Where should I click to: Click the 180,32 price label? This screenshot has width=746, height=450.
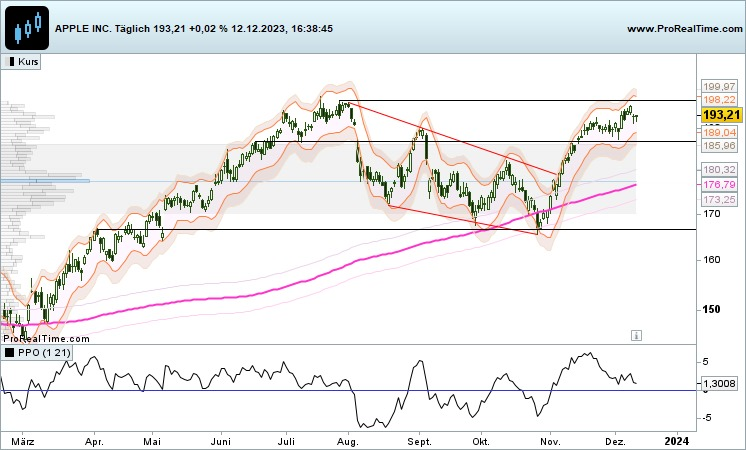[719, 169]
